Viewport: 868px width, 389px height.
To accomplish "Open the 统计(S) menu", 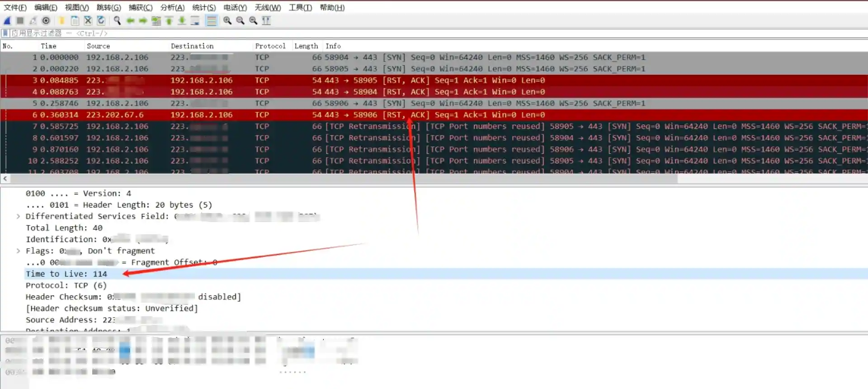I will click(204, 7).
